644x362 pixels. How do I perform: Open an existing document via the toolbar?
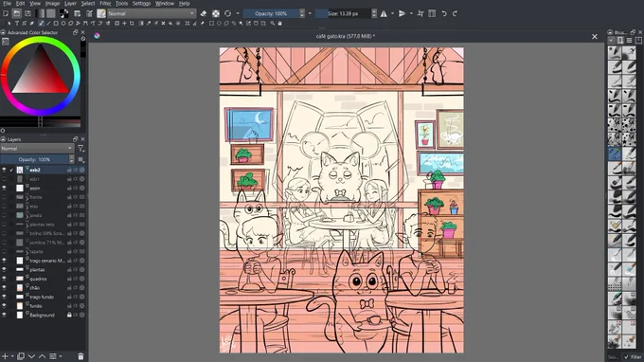coord(16,13)
